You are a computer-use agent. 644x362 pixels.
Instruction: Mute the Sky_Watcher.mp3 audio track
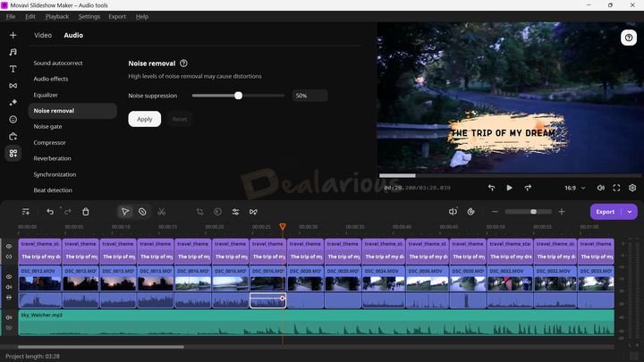tap(9, 317)
